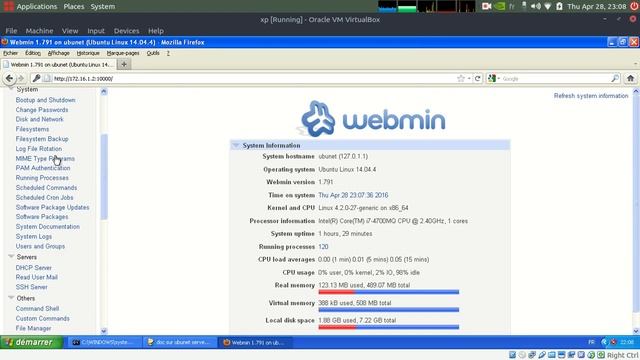This screenshot has height=360, width=640.
Task: Open the Command Shell link
Action: (x=37, y=309)
